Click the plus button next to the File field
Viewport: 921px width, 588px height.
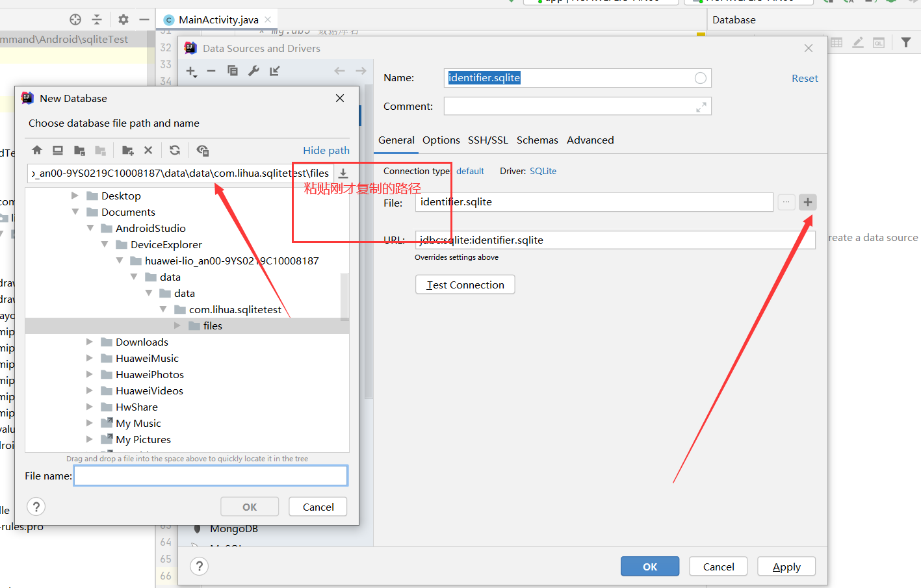click(x=808, y=202)
